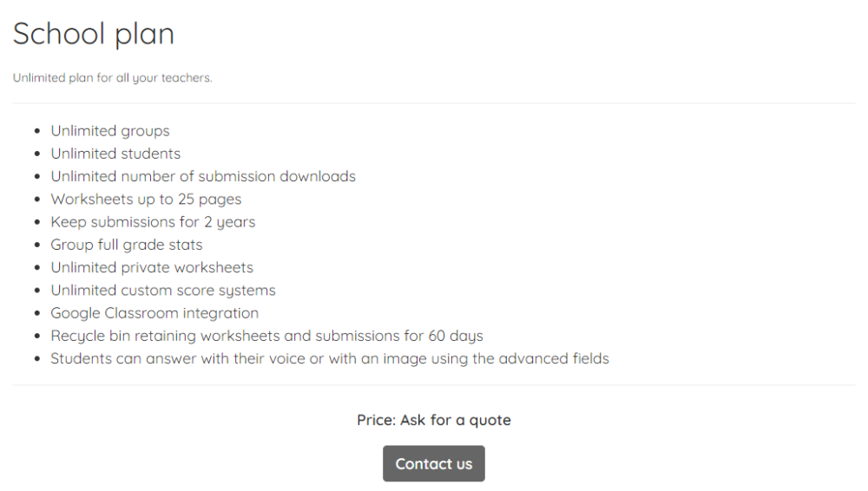This screenshot has width=868, height=491.
Task: Click 'Unlimited number of submission downloads' item
Action: [x=203, y=176]
